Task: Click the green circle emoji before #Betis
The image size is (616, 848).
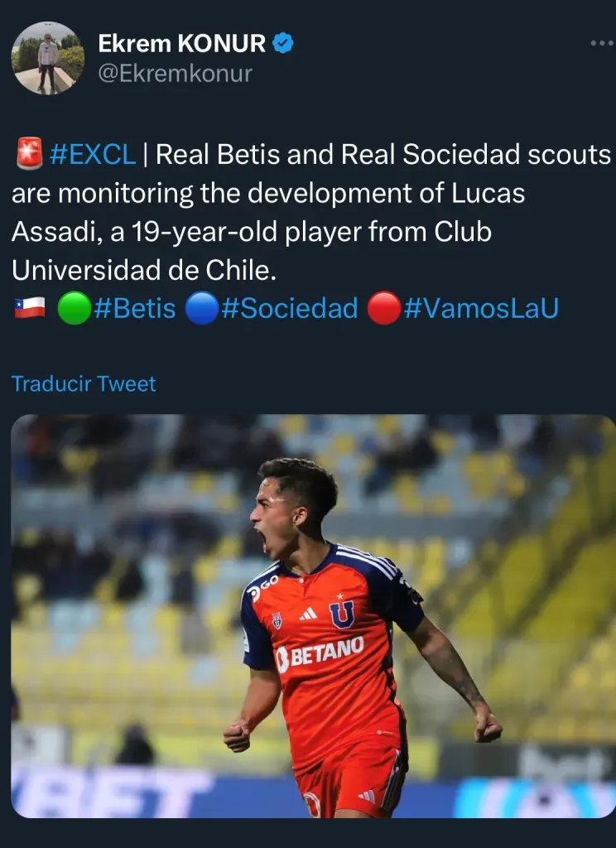Action: [x=75, y=307]
